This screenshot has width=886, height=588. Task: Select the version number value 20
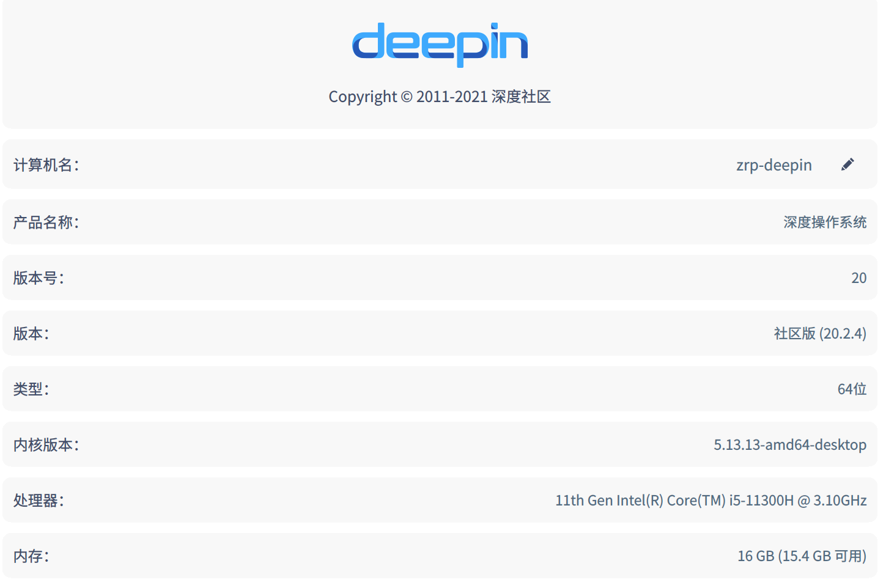tap(859, 278)
